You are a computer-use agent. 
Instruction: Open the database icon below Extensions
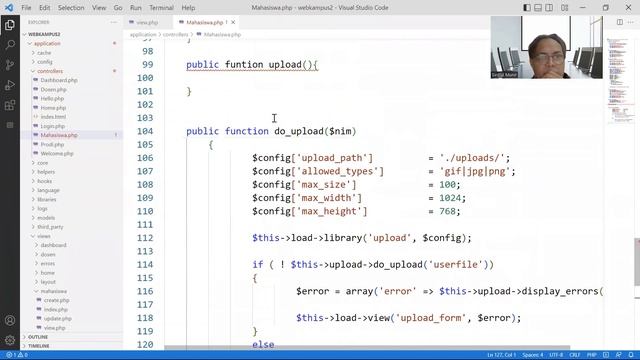(x=10, y=125)
